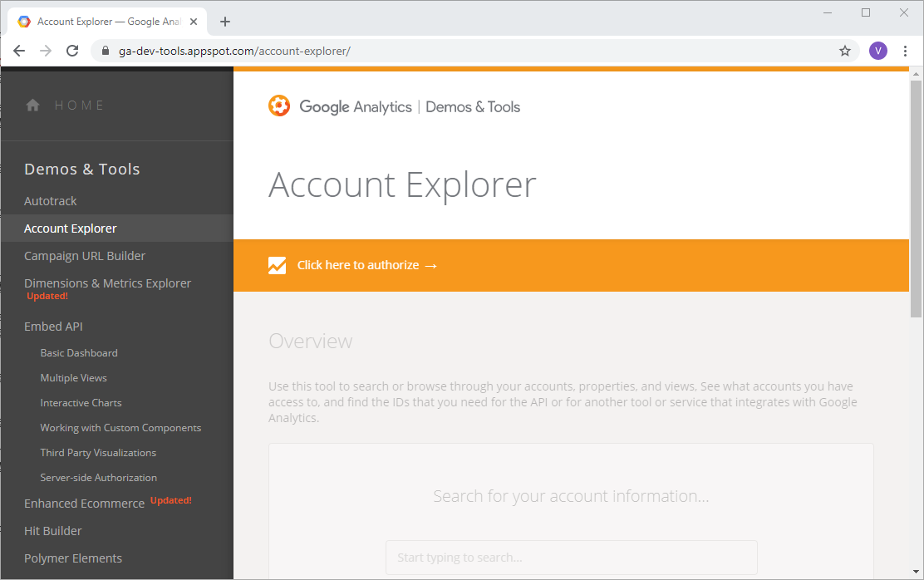
Task: Open Dimensions & Metrics Explorer
Action: pyautogui.click(x=108, y=283)
